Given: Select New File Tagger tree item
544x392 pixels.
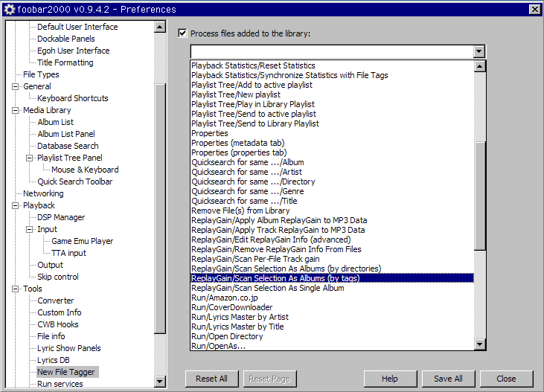Looking at the screenshot, I should click(66, 372).
